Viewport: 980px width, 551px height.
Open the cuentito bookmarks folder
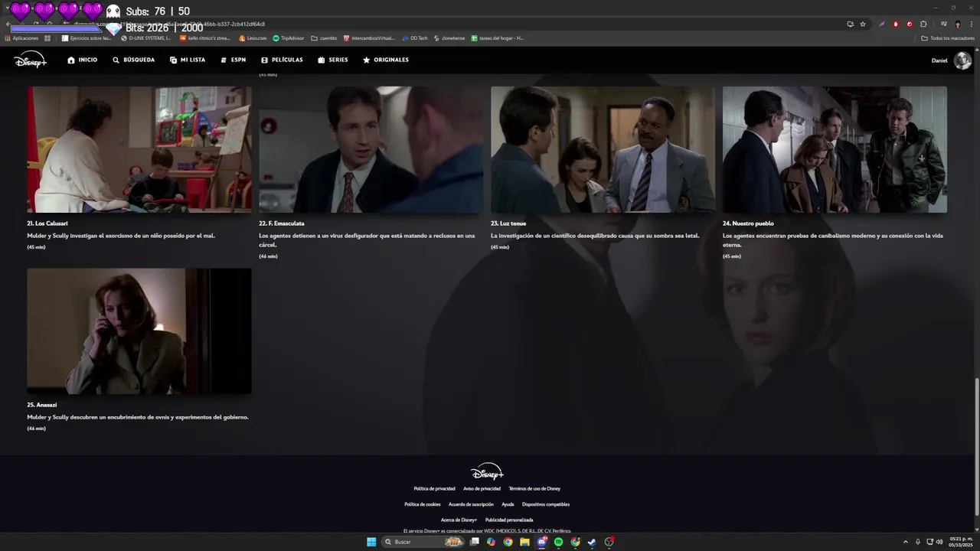(324, 37)
